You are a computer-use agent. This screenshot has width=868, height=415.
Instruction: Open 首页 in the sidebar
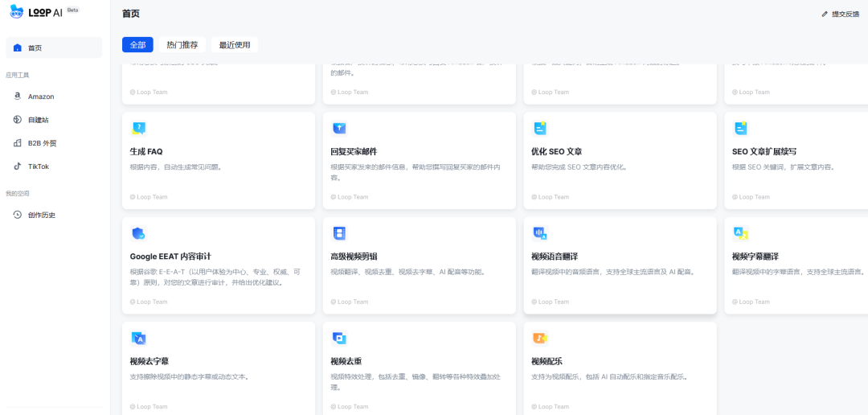pyautogui.click(x=53, y=48)
